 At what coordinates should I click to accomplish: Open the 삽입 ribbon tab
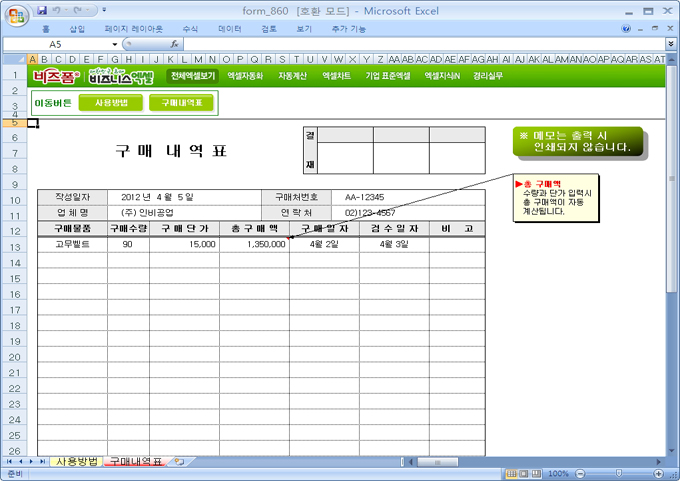click(x=77, y=29)
